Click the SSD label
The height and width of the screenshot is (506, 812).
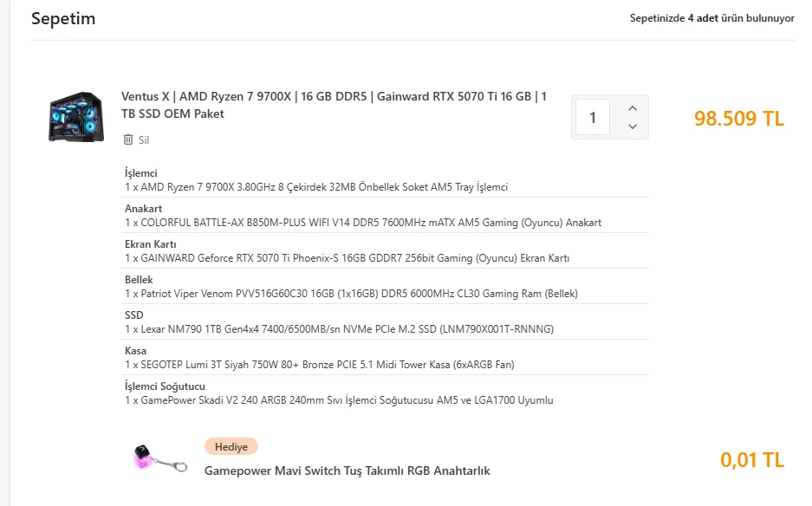[x=134, y=315]
